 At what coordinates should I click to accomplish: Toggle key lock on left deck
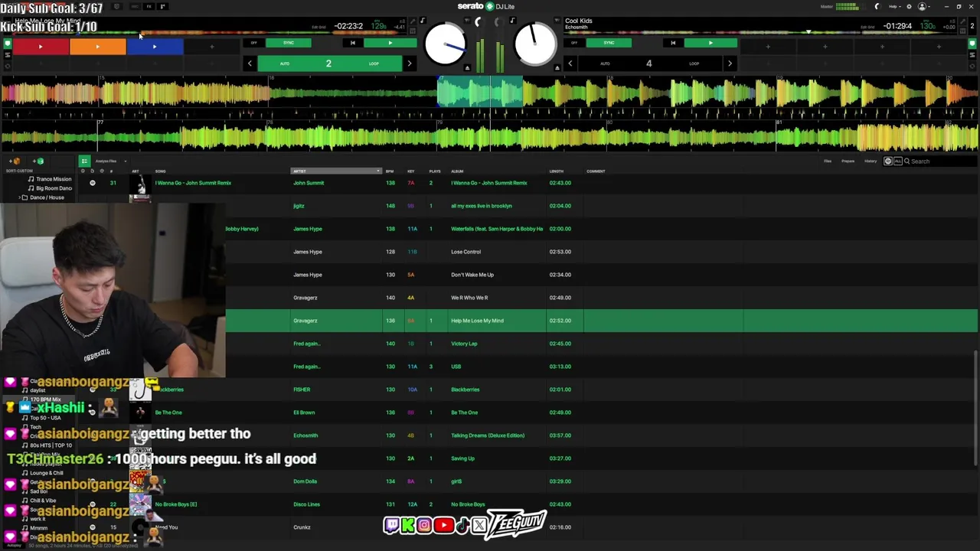pyautogui.click(x=423, y=21)
